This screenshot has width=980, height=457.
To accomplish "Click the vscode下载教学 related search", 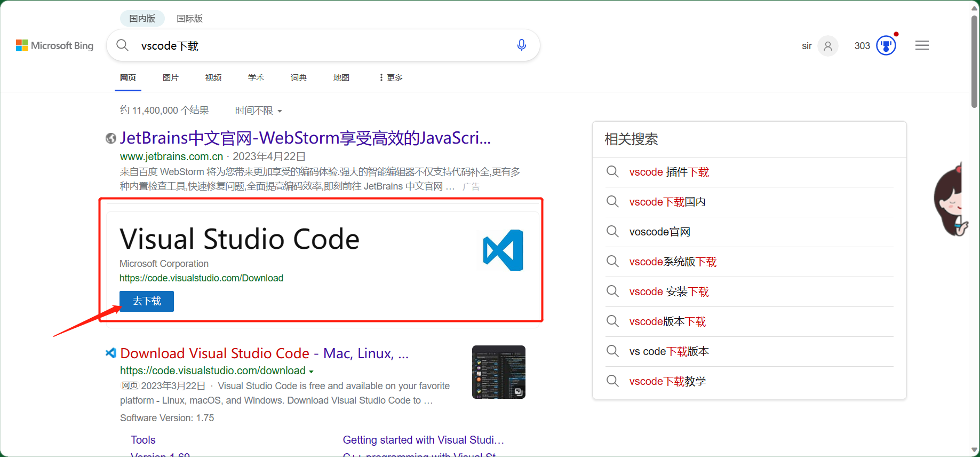I will tap(667, 381).
